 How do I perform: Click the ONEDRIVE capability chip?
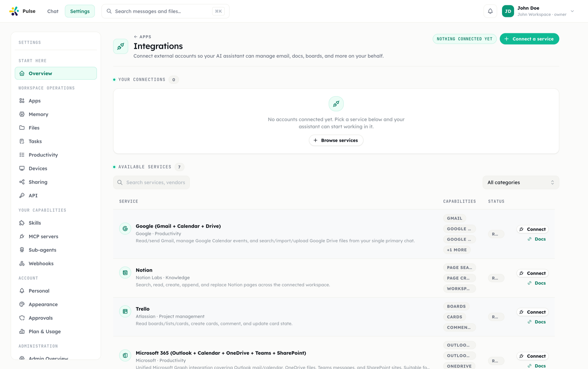pos(459,366)
